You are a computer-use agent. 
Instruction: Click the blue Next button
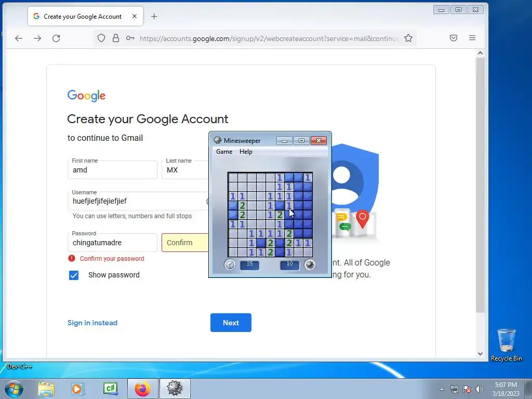pyautogui.click(x=231, y=323)
